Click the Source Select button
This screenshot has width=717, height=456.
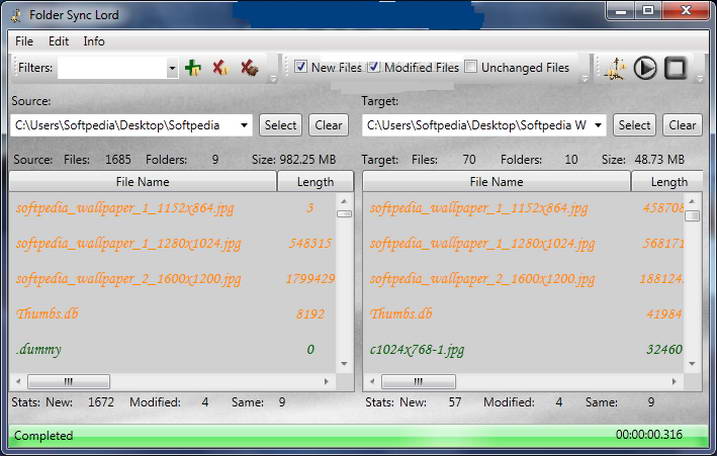280,125
